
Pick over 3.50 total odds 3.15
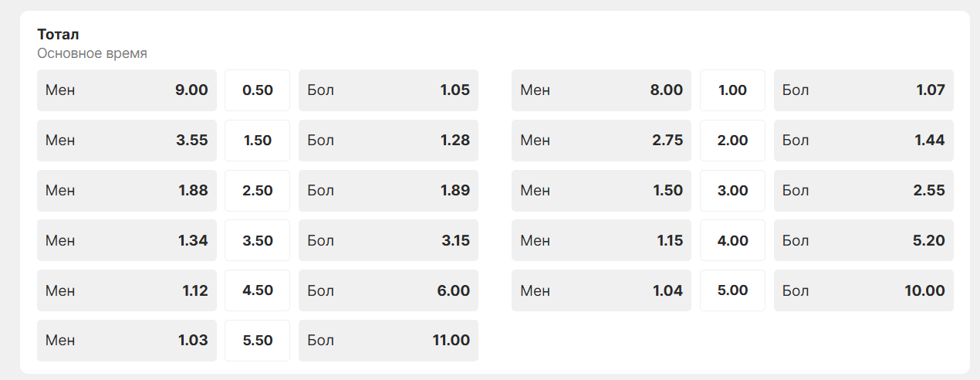click(388, 240)
